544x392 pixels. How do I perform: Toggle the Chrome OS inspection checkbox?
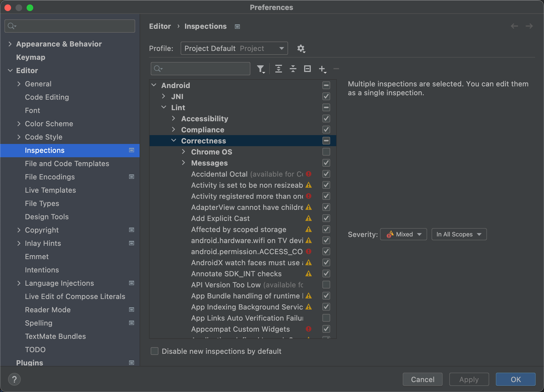tap(326, 151)
